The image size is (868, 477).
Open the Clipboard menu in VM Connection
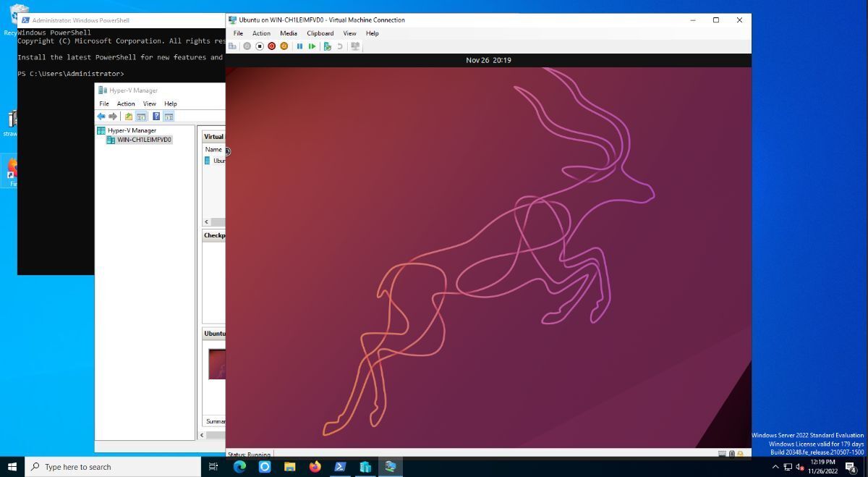[x=320, y=33]
